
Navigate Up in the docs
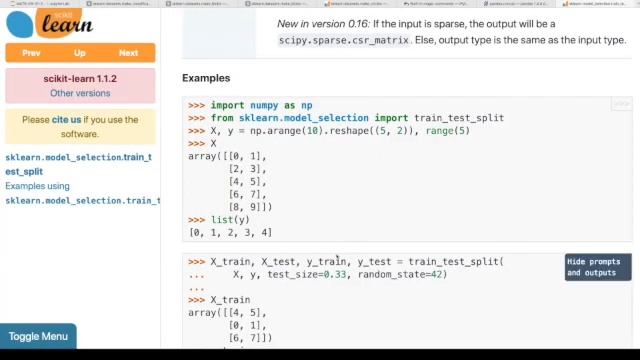[80, 53]
